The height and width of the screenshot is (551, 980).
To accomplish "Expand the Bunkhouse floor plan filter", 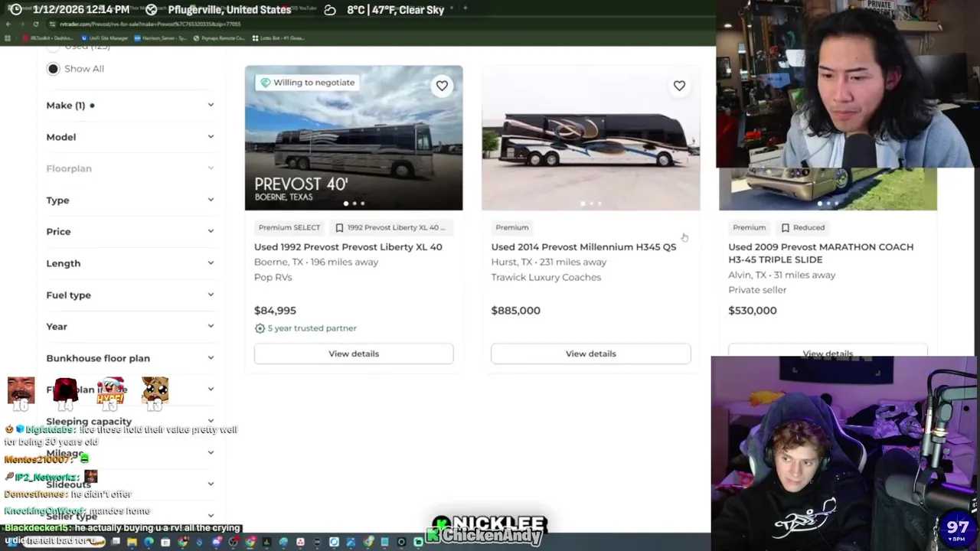I will point(130,358).
